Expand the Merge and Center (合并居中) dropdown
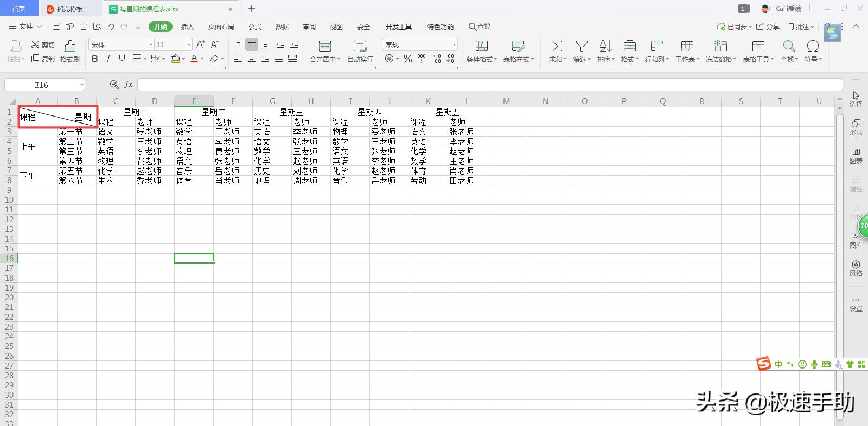The height and width of the screenshot is (426, 868). tap(339, 60)
